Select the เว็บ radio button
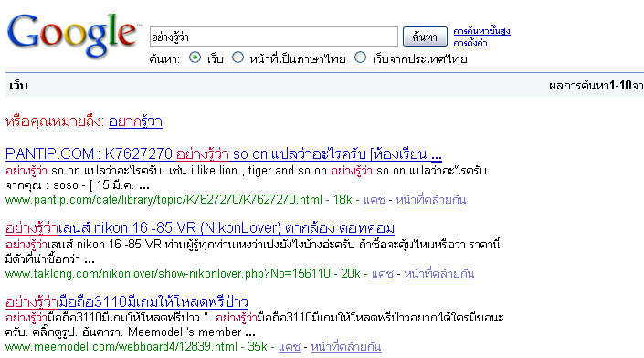The height and width of the screenshot is (358, 644). 195,58
